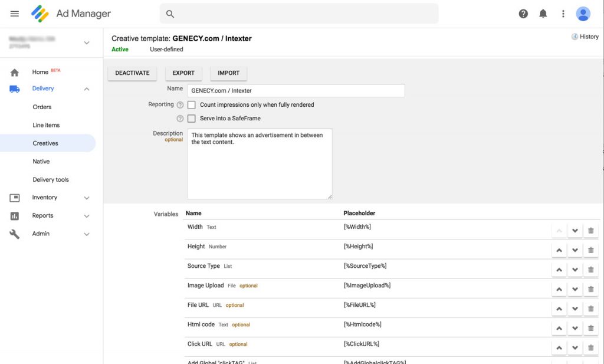Open Delivery tools in the sidebar
The image size is (604, 364).
click(x=51, y=179)
